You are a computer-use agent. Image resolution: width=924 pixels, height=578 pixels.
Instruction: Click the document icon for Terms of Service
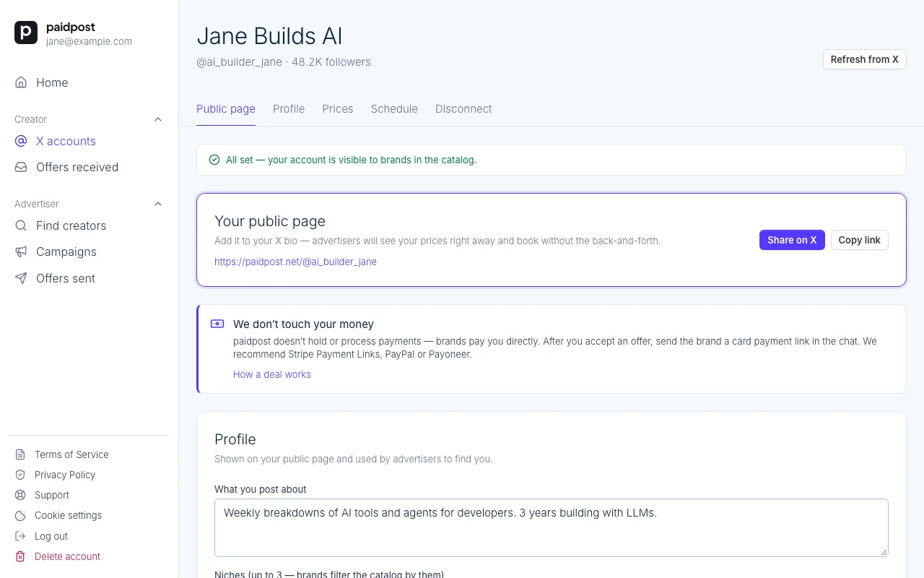coord(20,454)
